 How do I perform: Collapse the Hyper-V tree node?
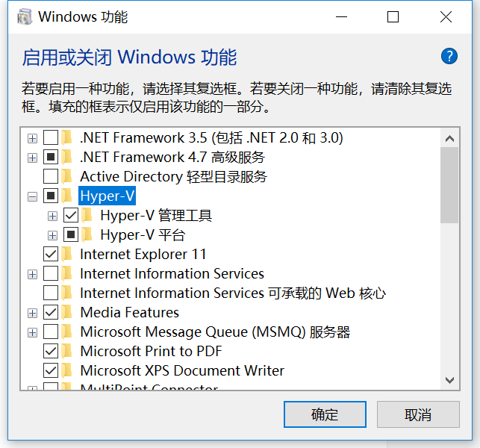pyautogui.click(x=32, y=196)
